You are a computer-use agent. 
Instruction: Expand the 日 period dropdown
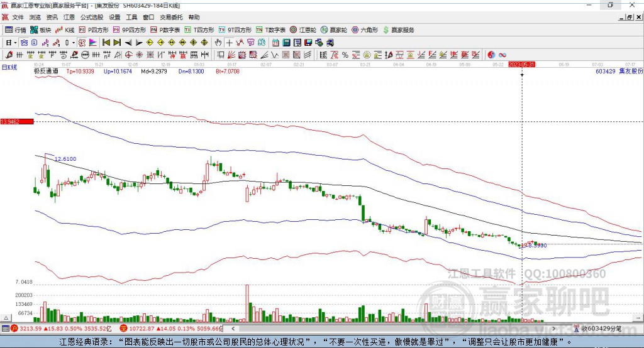pyautogui.click(x=15, y=43)
